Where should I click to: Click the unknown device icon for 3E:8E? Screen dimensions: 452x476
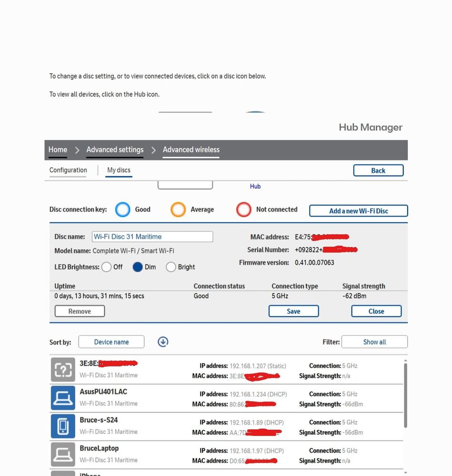[63, 369]
